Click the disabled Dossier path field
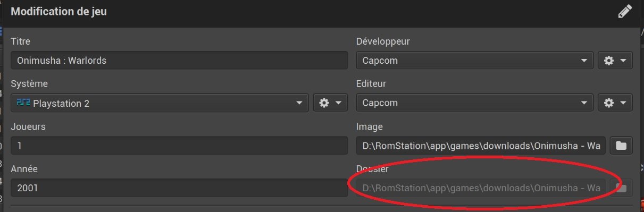Screen dimensions: 644x212 click(x=481, y=188)
